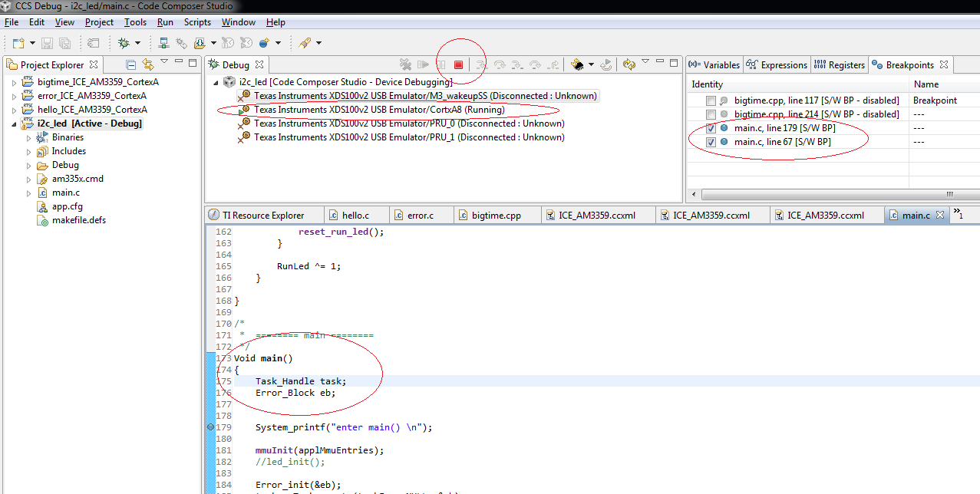Click the red Terminate button in Debug view
The image size is (980, 494).
pyautogui.click(x=459, y=65)
